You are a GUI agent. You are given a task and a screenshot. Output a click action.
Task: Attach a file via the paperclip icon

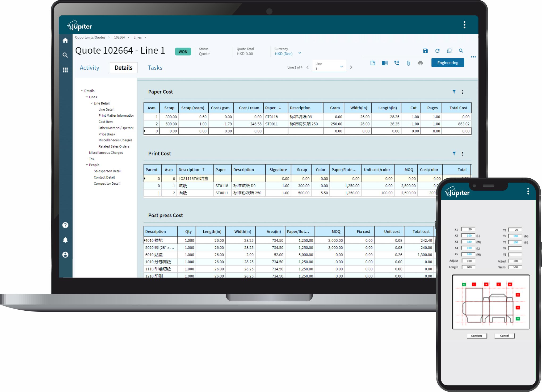pyautogui.click(x=408, y=63)
